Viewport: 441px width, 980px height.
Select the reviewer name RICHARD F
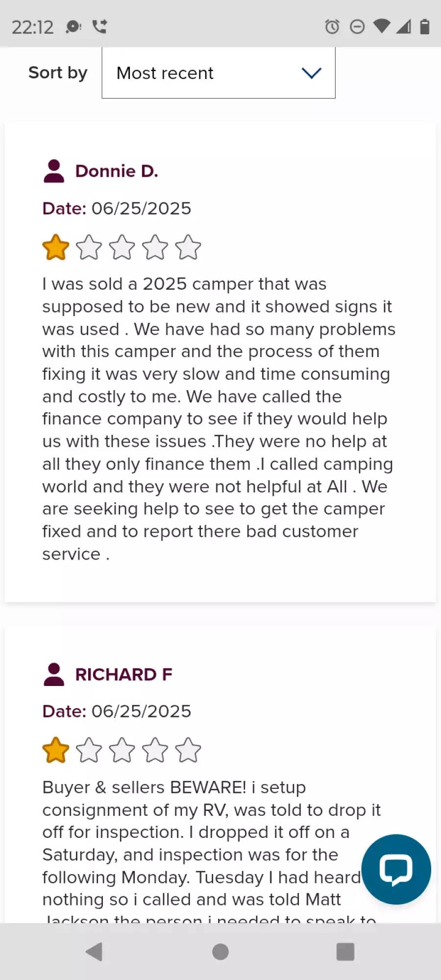123,674
